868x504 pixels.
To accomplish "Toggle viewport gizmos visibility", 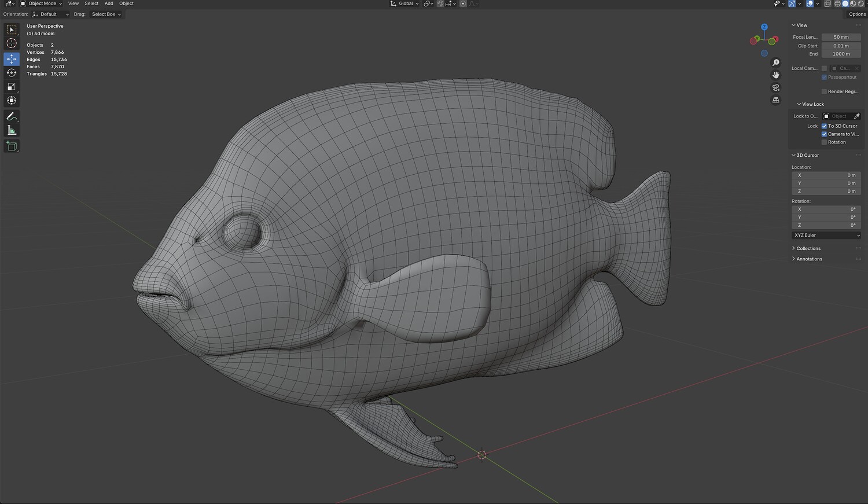I will tap(792, 3).
